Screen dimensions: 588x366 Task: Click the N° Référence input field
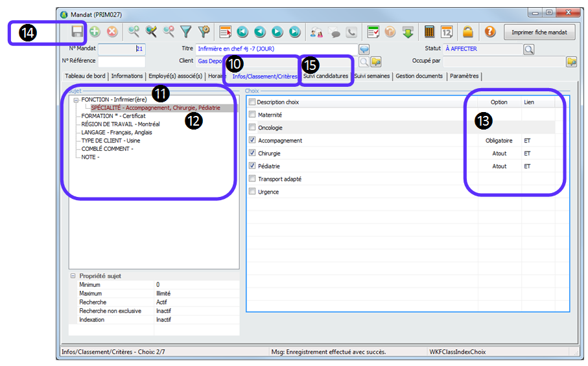[x=121, y=62]
